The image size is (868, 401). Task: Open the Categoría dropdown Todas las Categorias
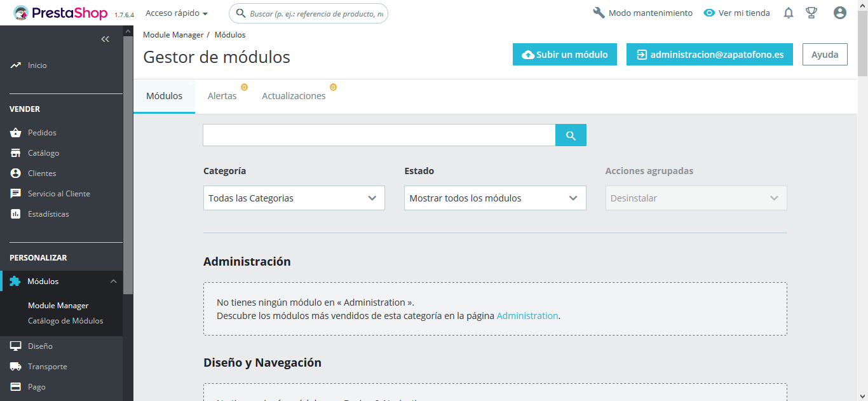[294, 198]
